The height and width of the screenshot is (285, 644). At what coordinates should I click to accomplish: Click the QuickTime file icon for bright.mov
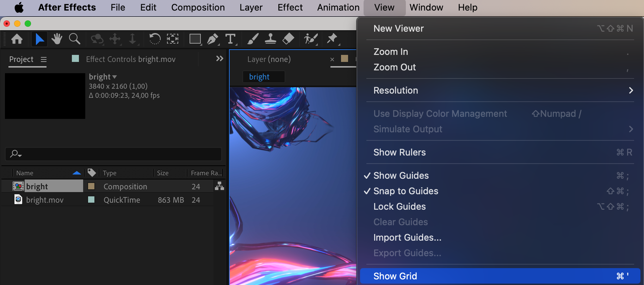tap(18, 199)
